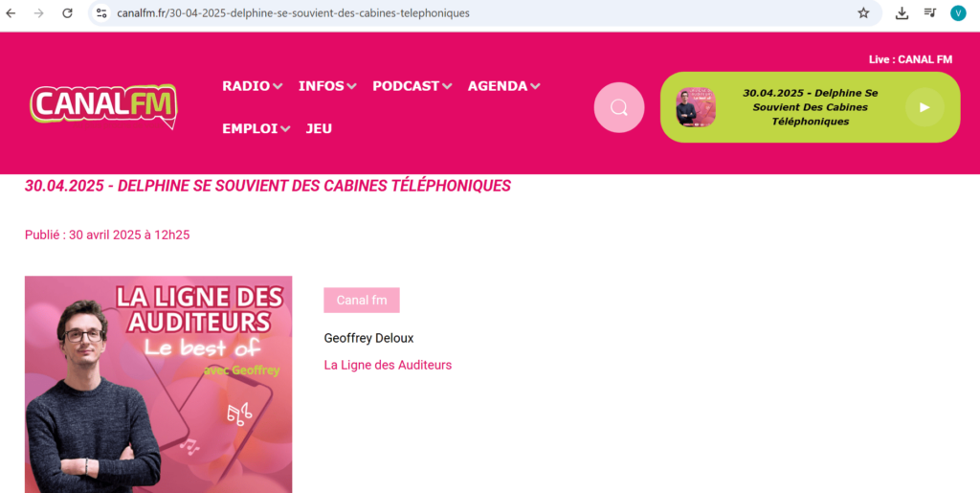Click the Canal fm tag button
Screen dimensions: 980x493
pyautogui.click(x=361, y=300)
